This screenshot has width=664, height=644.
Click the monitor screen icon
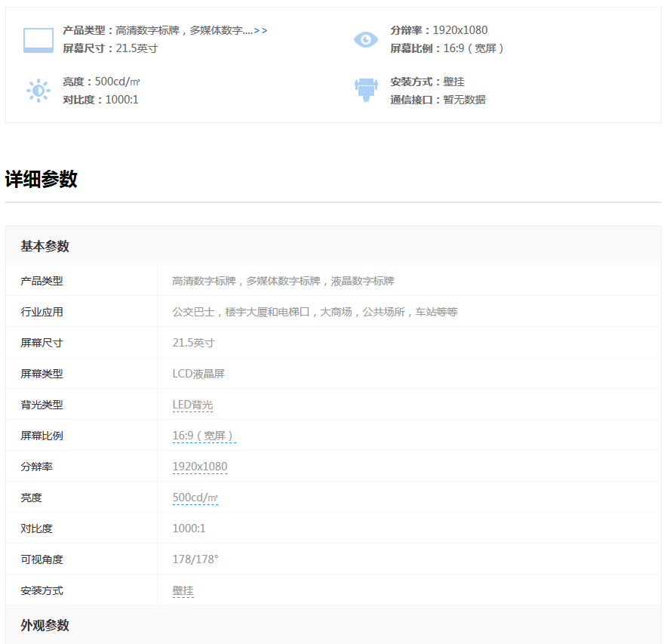pyautogui.click(x=38, y=40)
